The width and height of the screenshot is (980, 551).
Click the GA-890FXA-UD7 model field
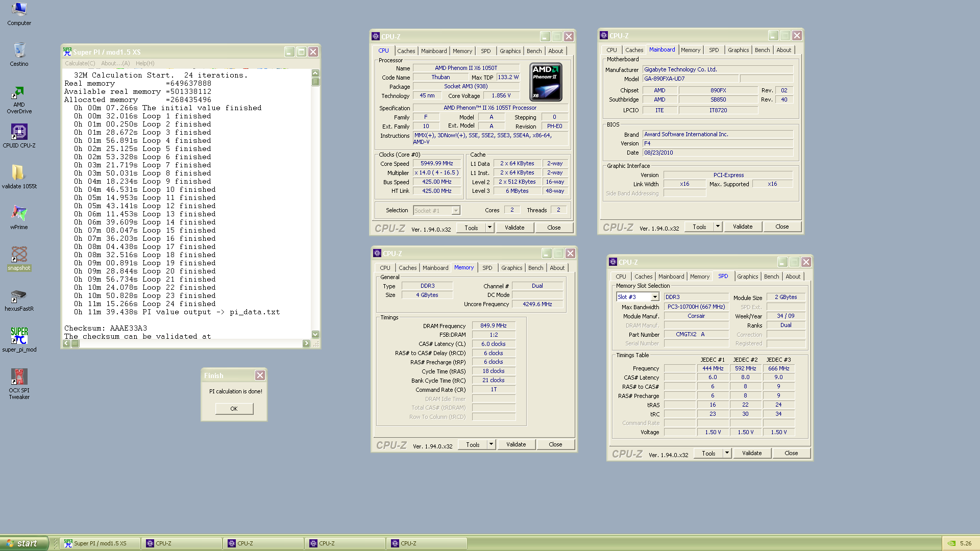pyautogui.click(x=690, y=79)
